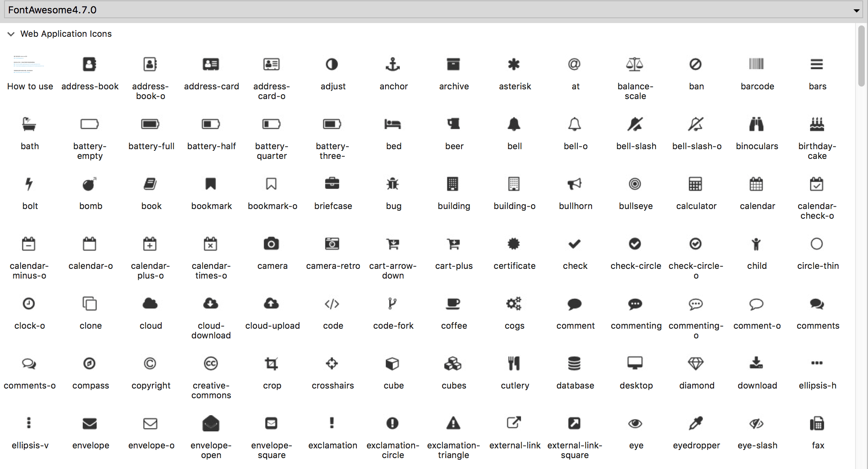Select the bomb icon
The image size is (868, 469).
coord(89,184)
